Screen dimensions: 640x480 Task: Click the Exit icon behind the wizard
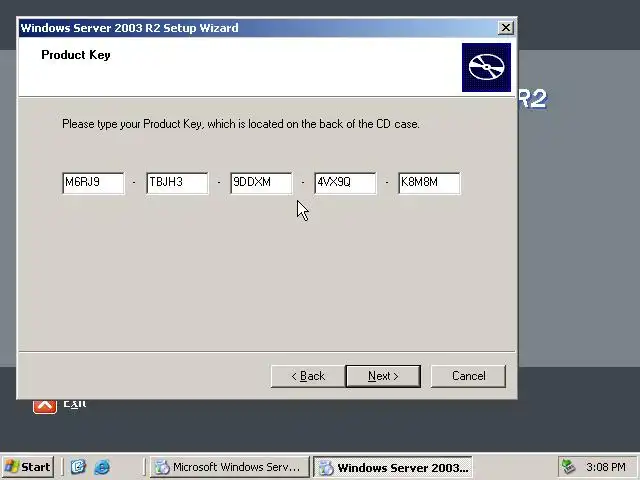45,407
